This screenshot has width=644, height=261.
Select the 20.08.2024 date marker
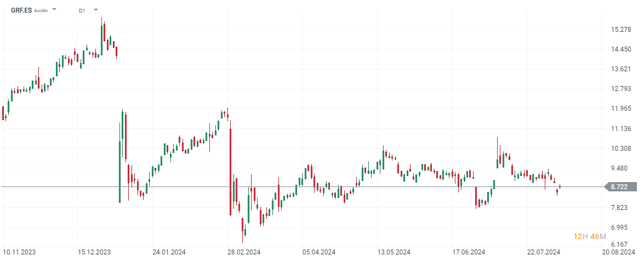(618, 252)
